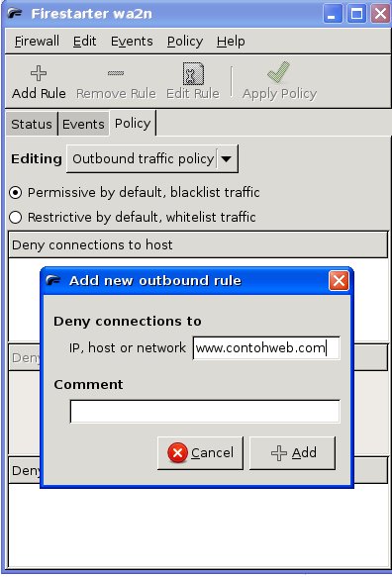
Task: Click the Deny connections to host column header
Action: point(198,244)
